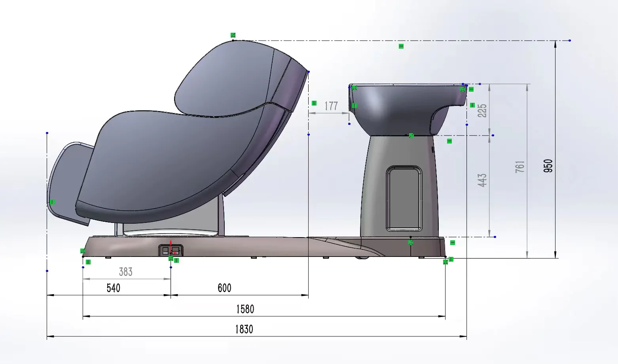Select the 443 pedestal height dimension
This screenshot has width=618, height=364.
[x=482, y=180]
